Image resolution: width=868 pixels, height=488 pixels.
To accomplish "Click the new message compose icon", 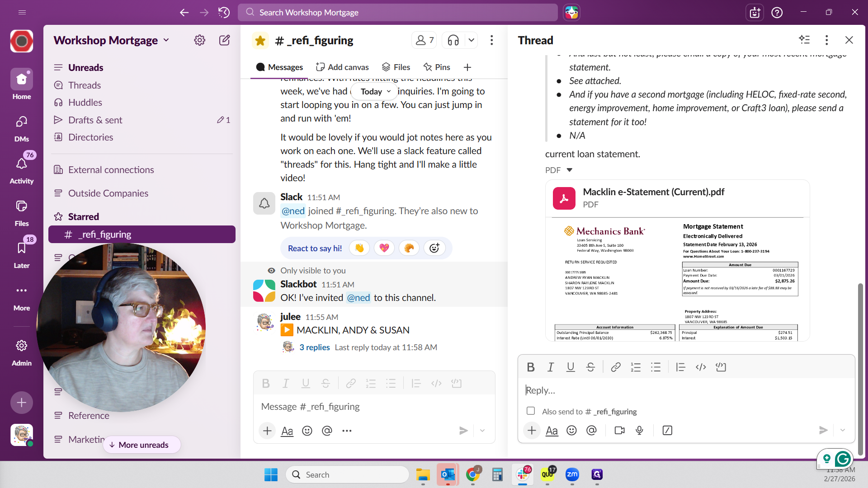I will [x=224, y=40].
